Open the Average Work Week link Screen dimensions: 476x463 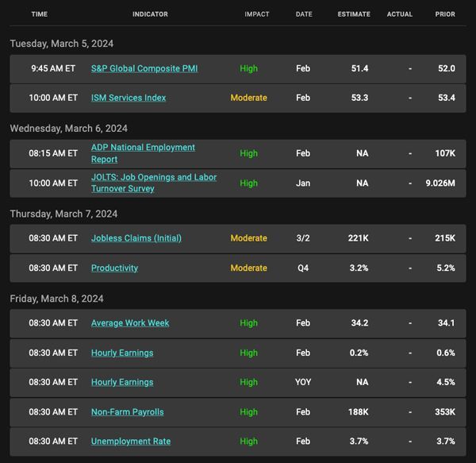pyautogui.click(x=130, y=323)
